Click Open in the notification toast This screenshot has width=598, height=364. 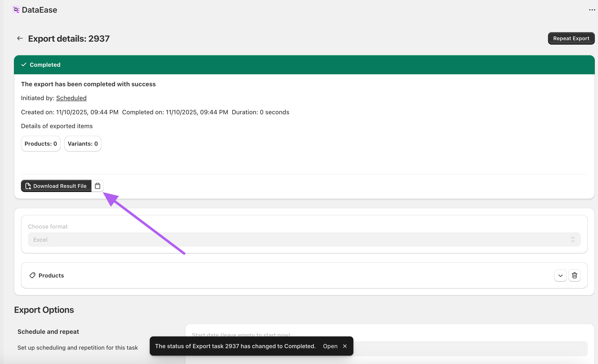tap(330, 346)
